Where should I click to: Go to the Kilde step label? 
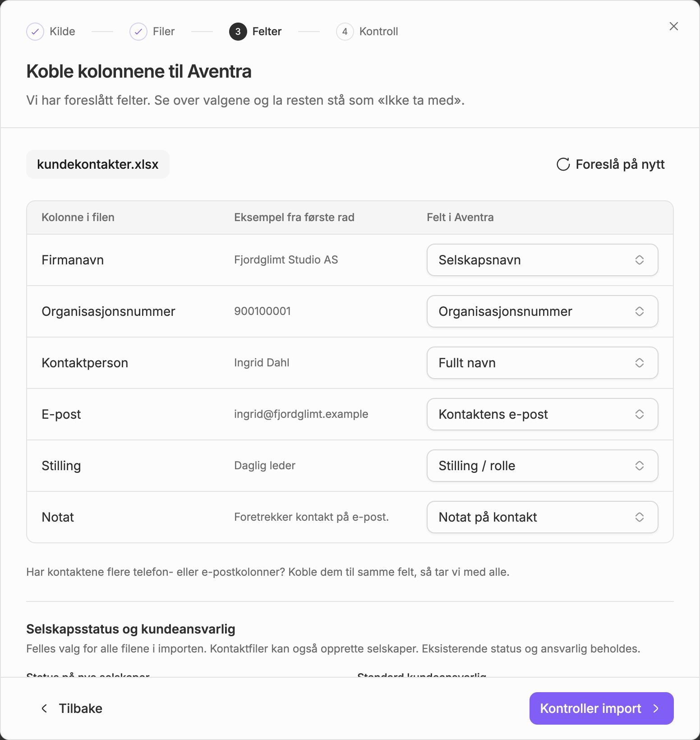click(x=62, y=32)
